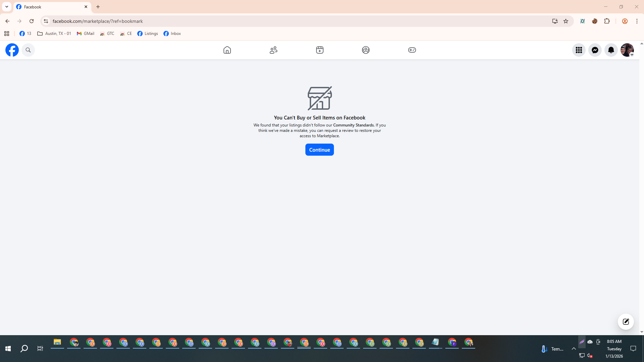Image resolution: width=644 pixels, height=362 pixels.
Task: View site information icon in address bar
Action: pos(46,21)
